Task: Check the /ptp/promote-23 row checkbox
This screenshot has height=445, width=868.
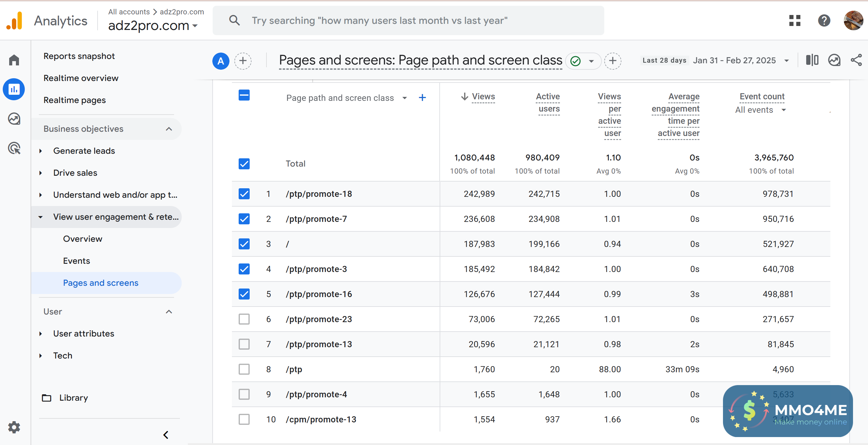Action: point(244,319)
